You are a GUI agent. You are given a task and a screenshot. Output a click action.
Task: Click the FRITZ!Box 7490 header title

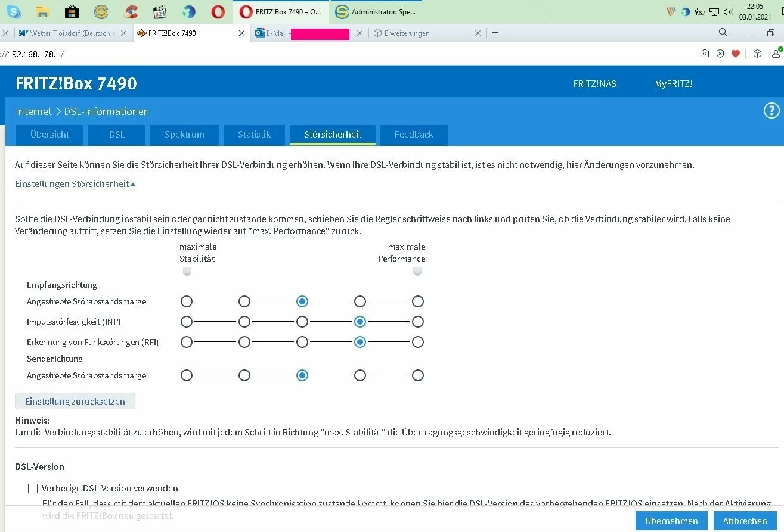[76, 83]
